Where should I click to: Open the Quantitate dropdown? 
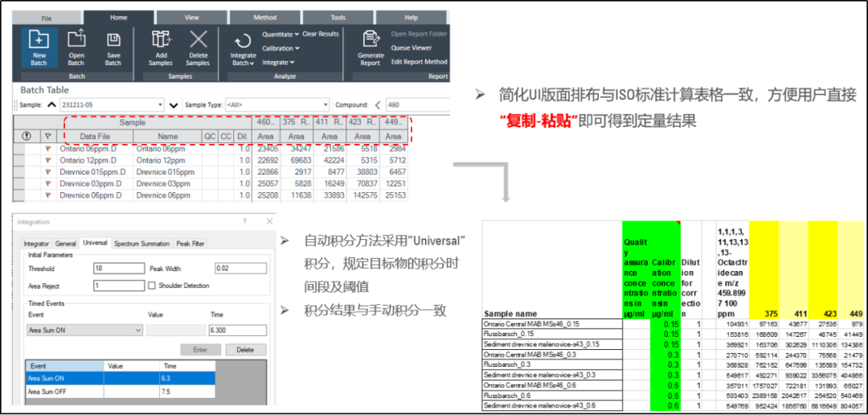280,35
